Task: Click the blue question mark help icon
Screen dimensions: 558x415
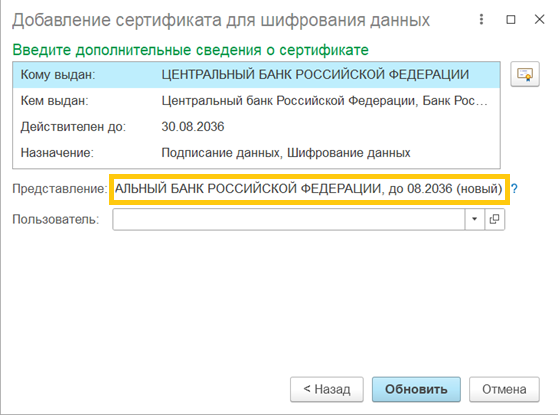Action: [514, 189]
